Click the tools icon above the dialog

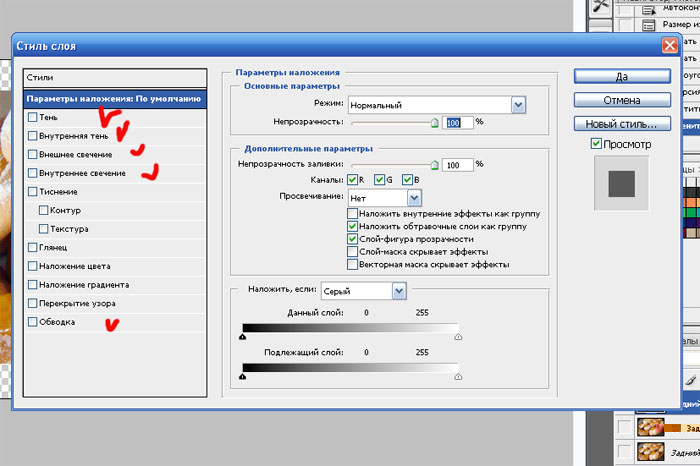tap(602, 6)
